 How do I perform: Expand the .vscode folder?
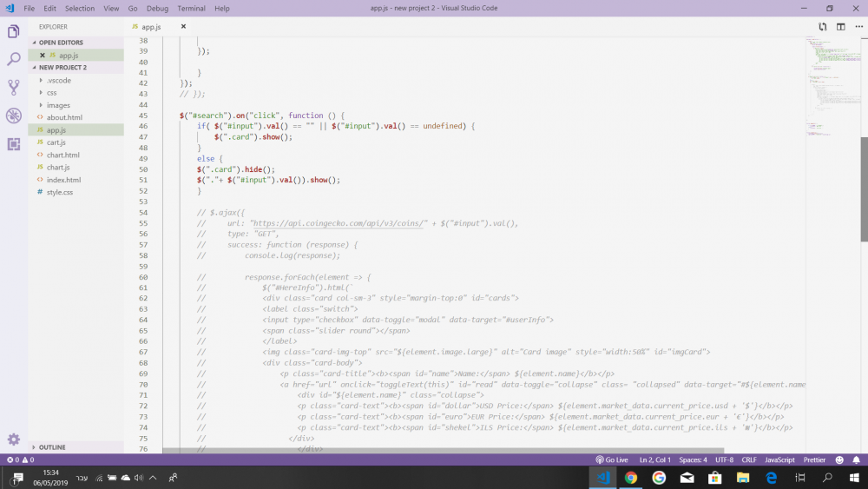click(x=76, y=80)
